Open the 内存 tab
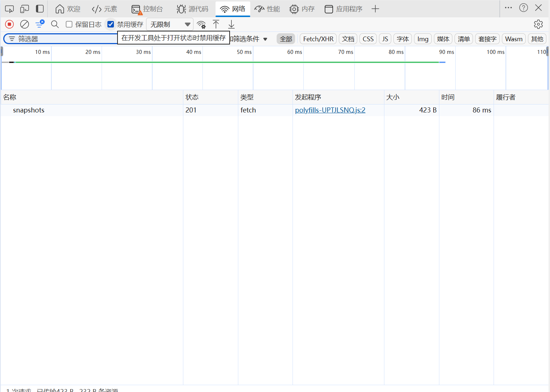 click(302, 9)
